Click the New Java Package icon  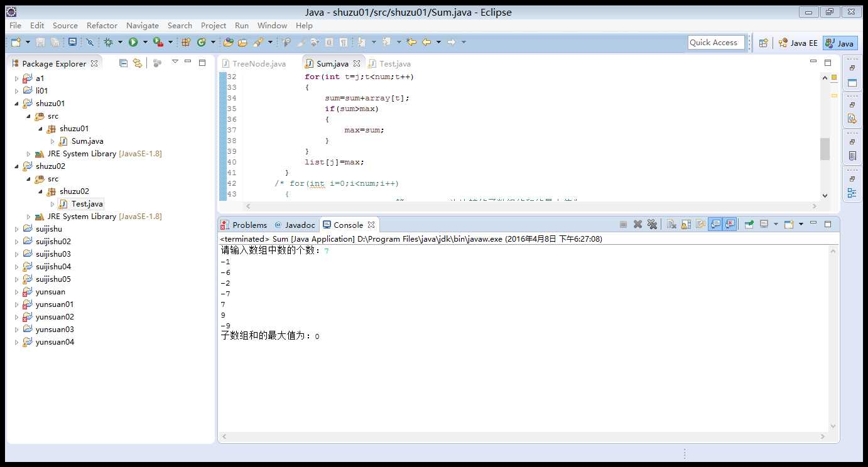pyautogui.click(x=186, y=42)
